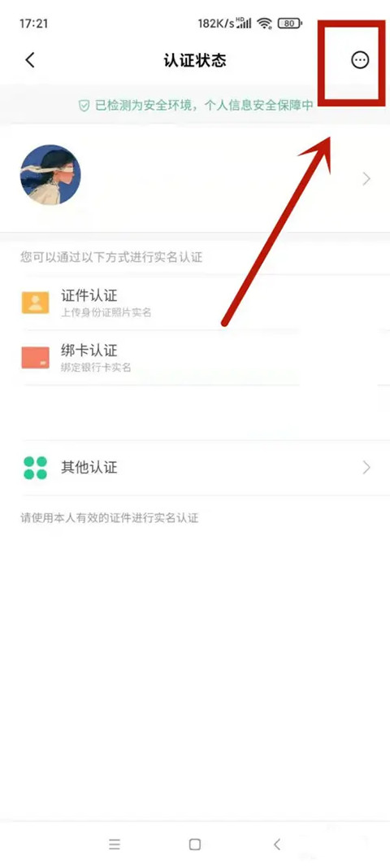Tap the back arrow in header
The height and width of the screenshot is (868, 390).
(30, 59)
